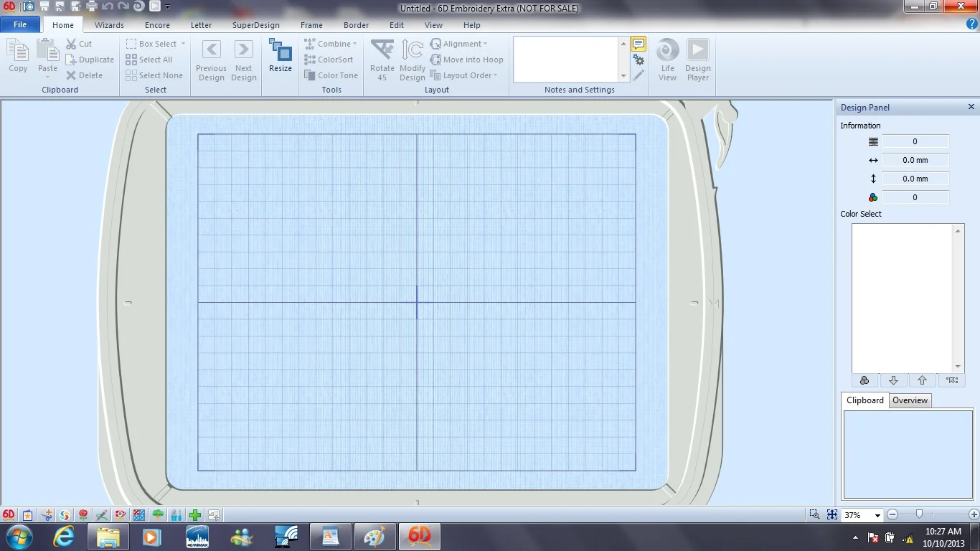The image size is (980, 551).
Task: Click camera icon in quick access toolbar
Action: tap(28, 6)
